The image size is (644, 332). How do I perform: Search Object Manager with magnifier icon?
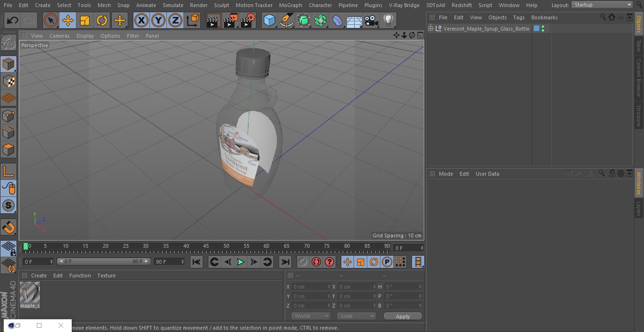pyautogui.click(x=603, y=17)
